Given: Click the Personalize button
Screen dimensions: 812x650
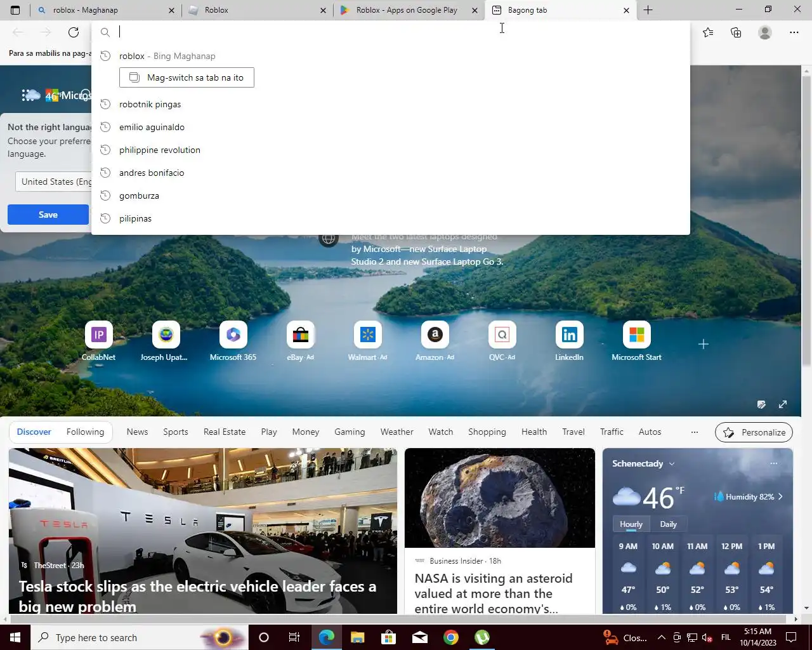Looking at the screenshot, I should (x=754, y=432).
